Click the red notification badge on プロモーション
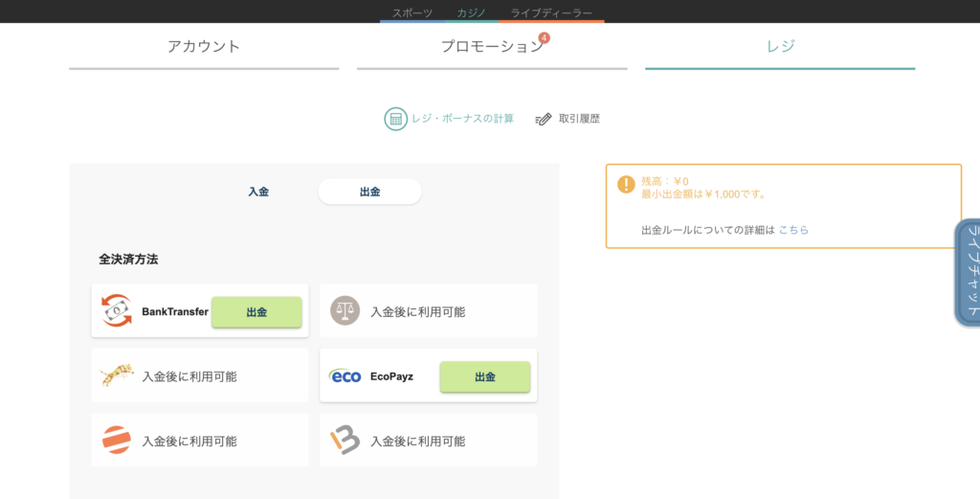980x499 pixels. pos(544,38)
